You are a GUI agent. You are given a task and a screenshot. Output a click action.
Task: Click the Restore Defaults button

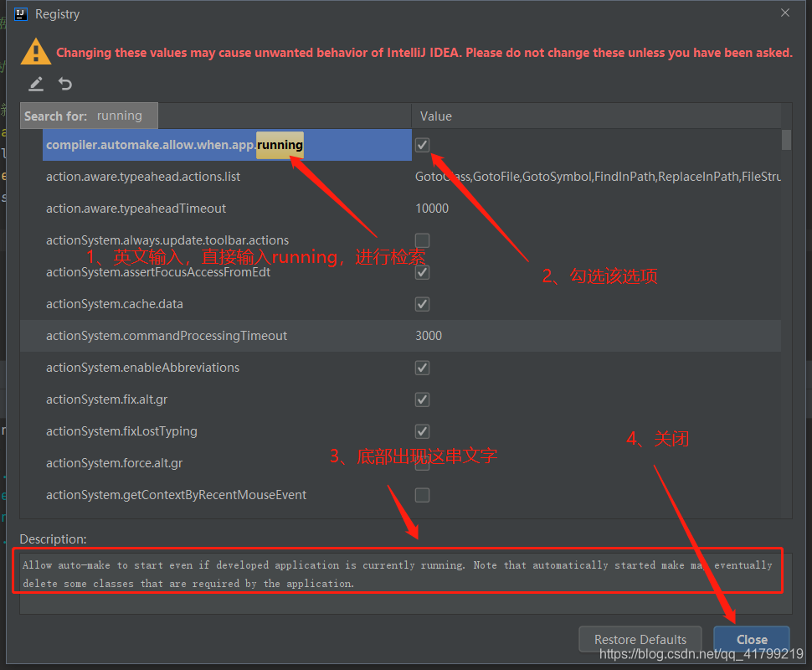pyautogui.click(x=640, y=639)
